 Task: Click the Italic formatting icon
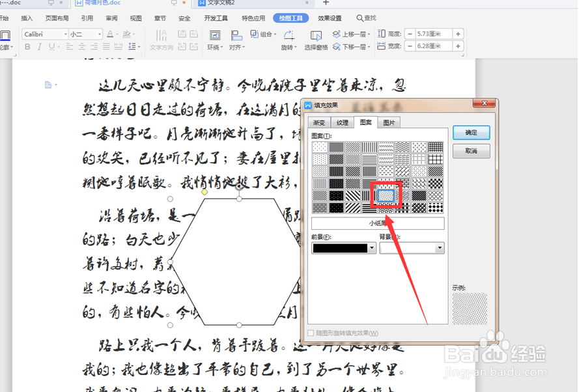[39, 47]
